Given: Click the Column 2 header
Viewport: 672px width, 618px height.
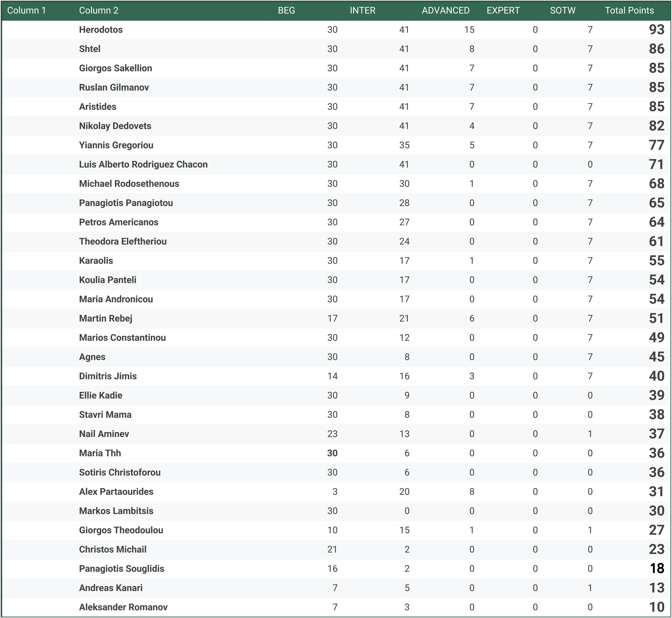Looking at the screenshot, I should click(99, 10).
